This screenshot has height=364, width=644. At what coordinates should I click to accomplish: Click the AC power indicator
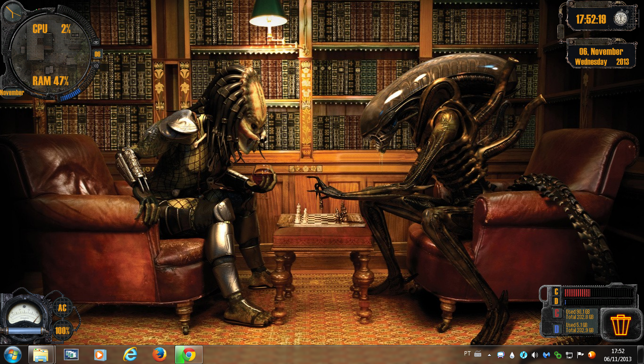coord(63,309)
